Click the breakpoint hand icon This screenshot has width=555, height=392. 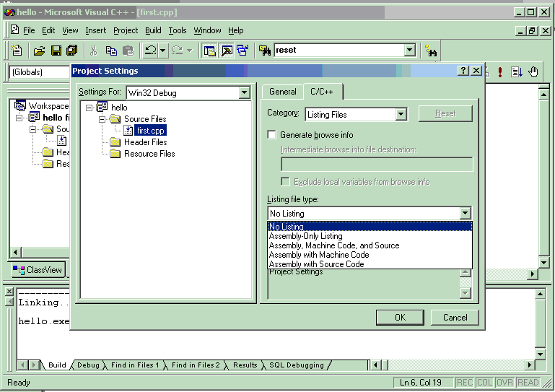pyautogui.click(x=533, y=72)
